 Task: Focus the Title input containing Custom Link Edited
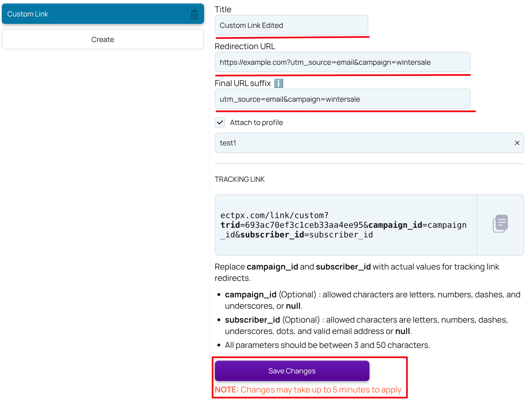click(x=291, y=25)
